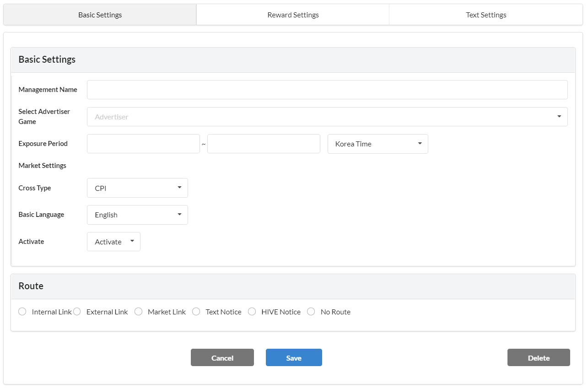Click the Market Settings label
This screenshot has height=389, width=588.
(42, 166)
